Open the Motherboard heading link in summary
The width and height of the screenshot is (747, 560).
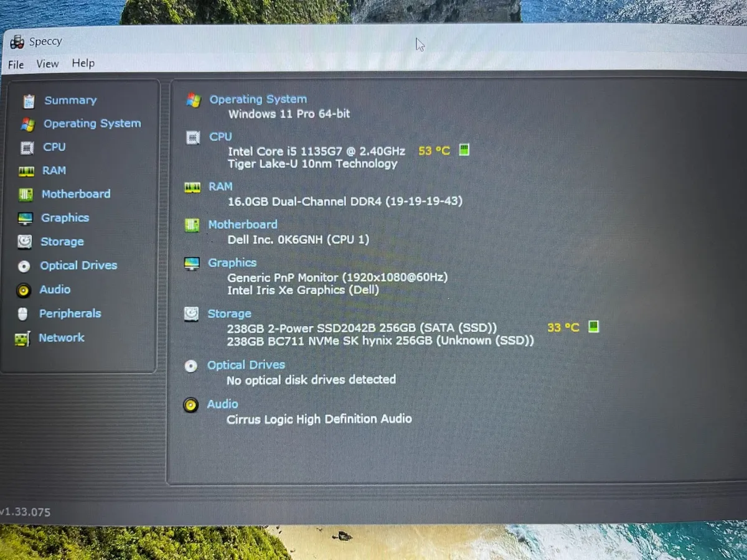pos(243,224)
